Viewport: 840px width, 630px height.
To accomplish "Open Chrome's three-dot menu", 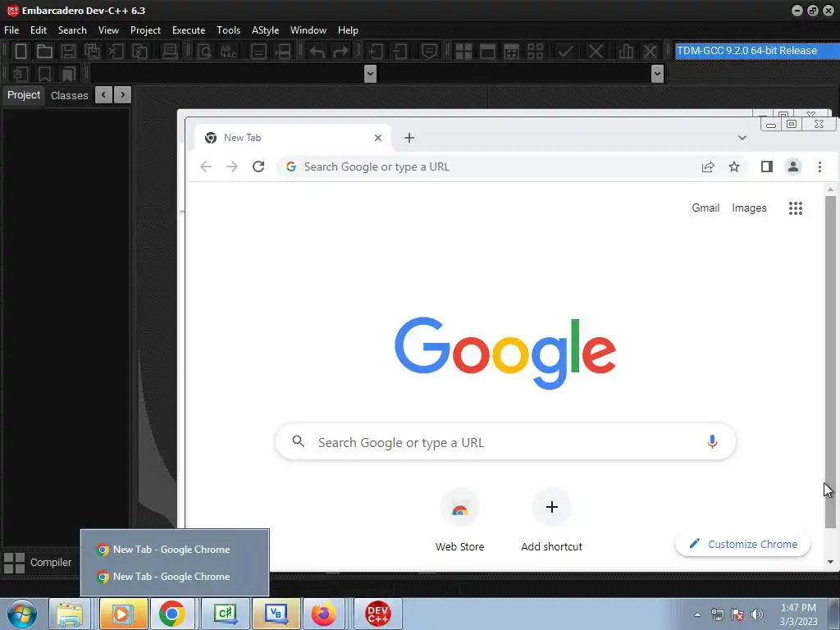I will pos(819,167).
